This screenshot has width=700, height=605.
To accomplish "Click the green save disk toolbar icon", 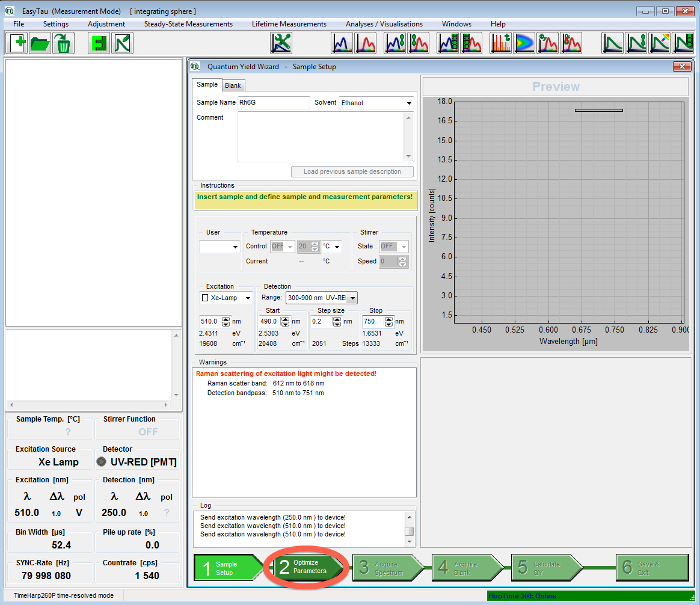I will coord(99,43).
